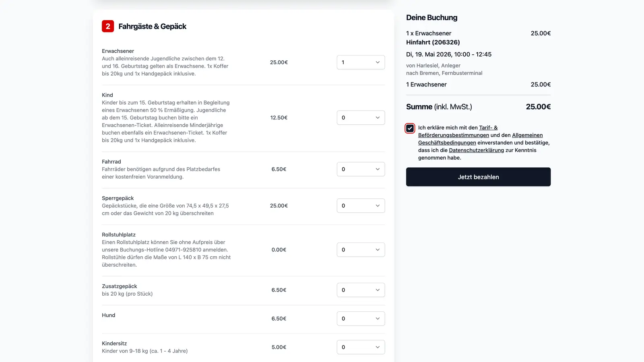Click the Hund label
The height and width of the screenshot is (362, 644).
pyautogui.click(x=109, y=315)
